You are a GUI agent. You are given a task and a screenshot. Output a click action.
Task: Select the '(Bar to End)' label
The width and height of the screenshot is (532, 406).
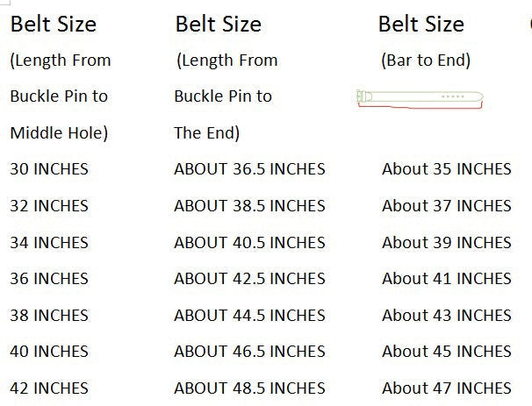tap(426, 61)
